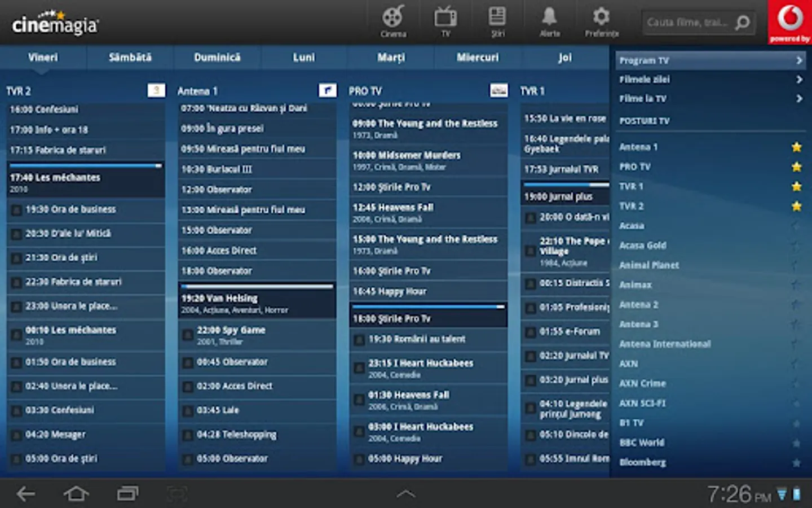Check alert box for 00:45 Observator
Screen dimensions: 812x508
pos(188,362)
